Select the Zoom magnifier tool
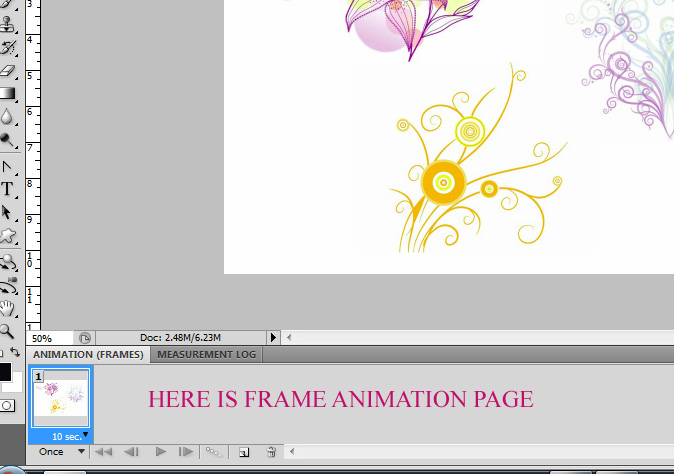Viewport: 674px width, 474px height. pyautogui.click(x=6, y=331)
